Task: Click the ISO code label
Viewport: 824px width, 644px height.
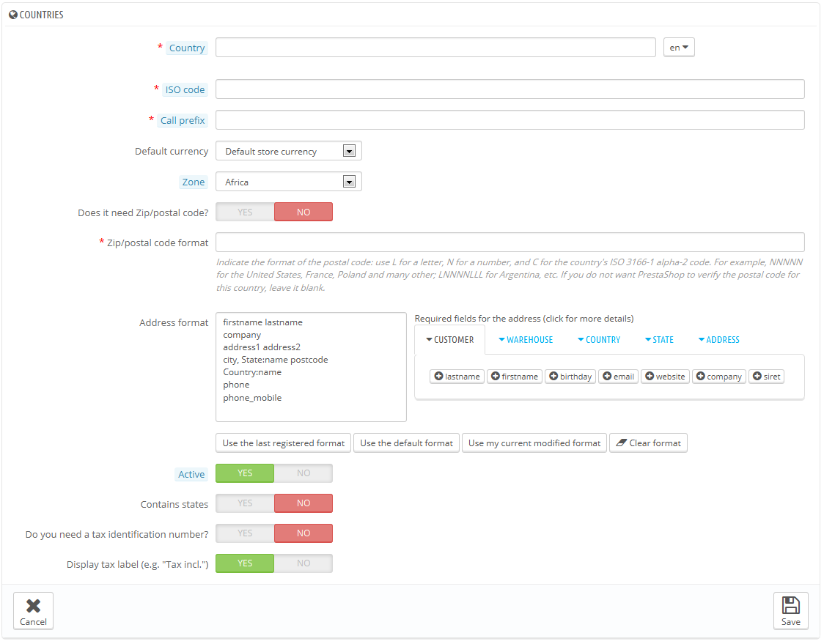Action: pos(185,90)
